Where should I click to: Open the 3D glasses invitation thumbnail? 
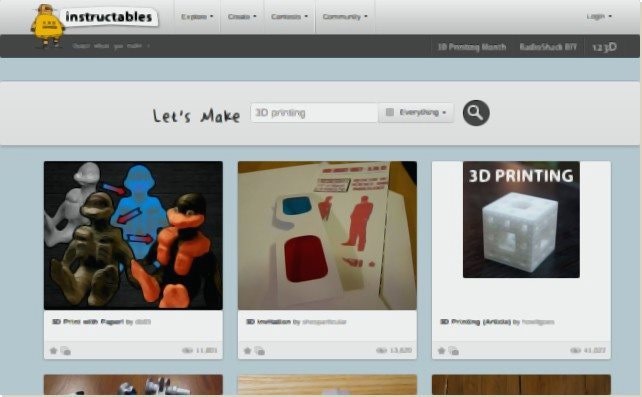coord(327,235)
